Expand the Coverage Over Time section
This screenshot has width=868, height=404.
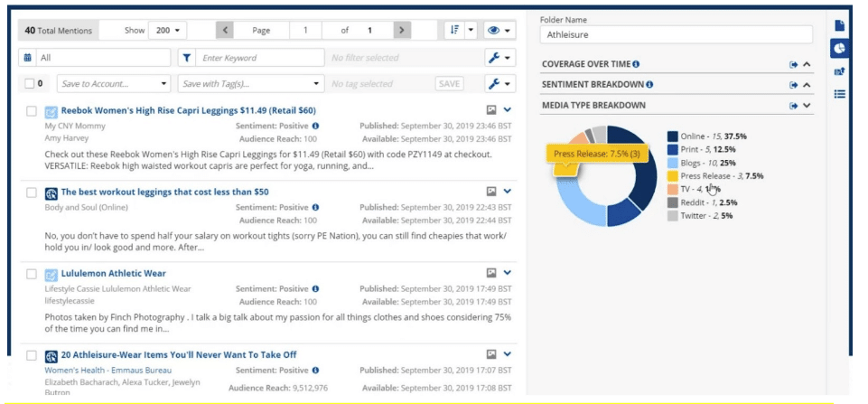[x=807, y=64]
